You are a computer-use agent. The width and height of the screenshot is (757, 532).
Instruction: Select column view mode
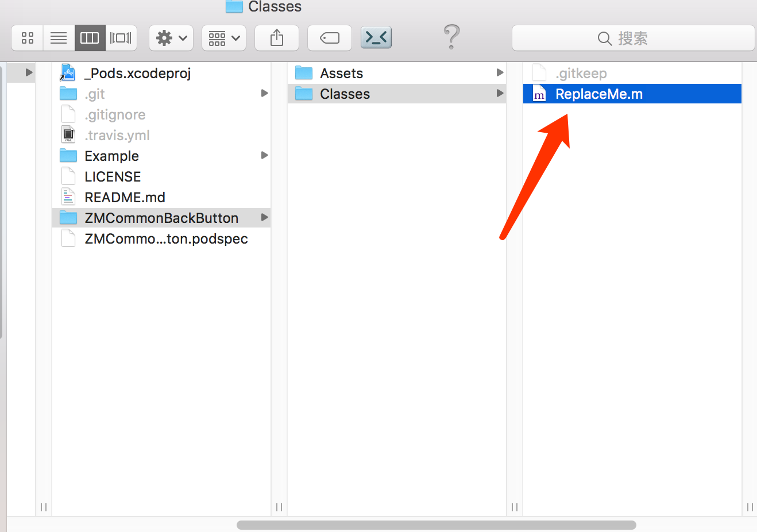click(90, 38)
